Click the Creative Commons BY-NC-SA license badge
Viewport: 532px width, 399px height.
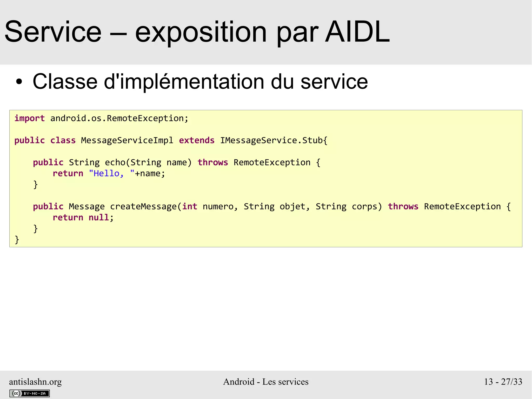coord(30,393)
